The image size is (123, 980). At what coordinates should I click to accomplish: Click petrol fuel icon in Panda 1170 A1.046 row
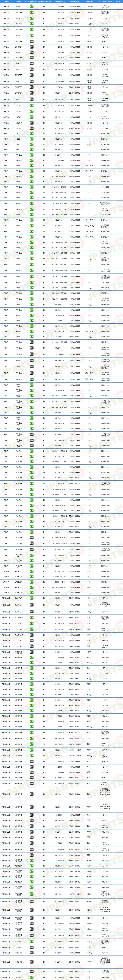click(32, 215)
